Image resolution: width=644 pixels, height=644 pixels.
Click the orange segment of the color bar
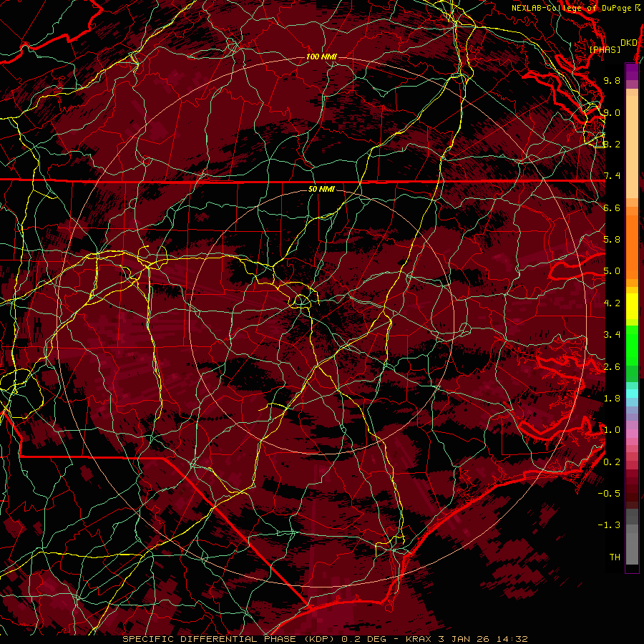pyautogui.click(x=632, y=247)
